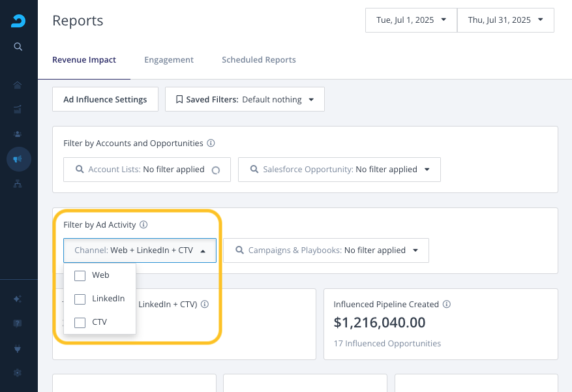572x392 pixels.
Task: Check the Web channel checkbox
Action: pos(80,276)
